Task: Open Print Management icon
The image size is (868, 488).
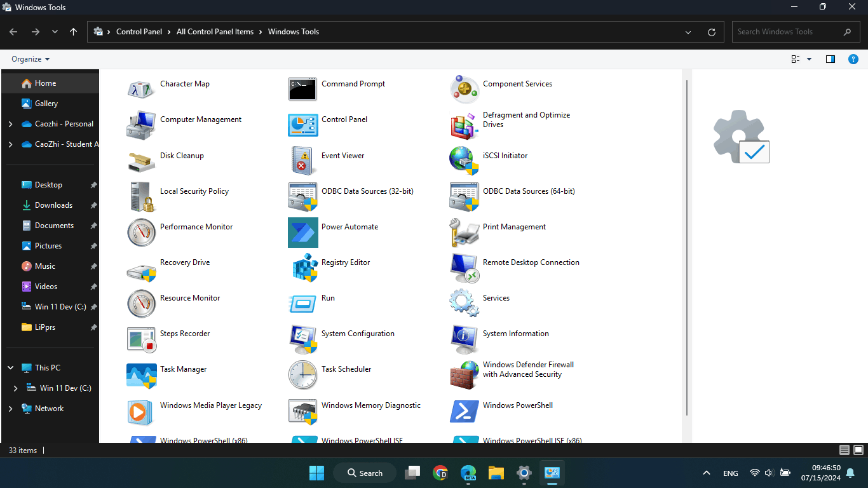Action: (464, 233)
